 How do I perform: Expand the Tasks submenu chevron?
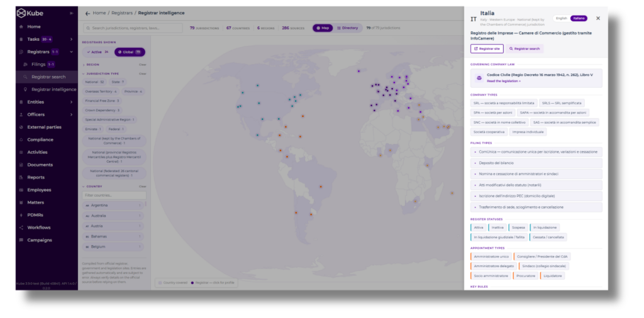[71, 40]
